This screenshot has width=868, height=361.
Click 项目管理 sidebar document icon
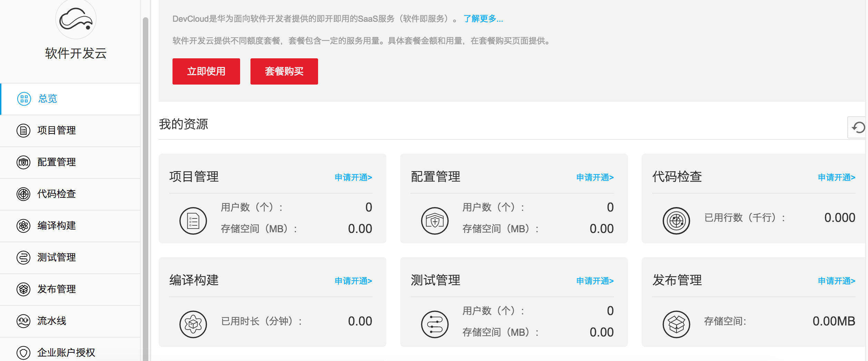click(x=23, y=130)
